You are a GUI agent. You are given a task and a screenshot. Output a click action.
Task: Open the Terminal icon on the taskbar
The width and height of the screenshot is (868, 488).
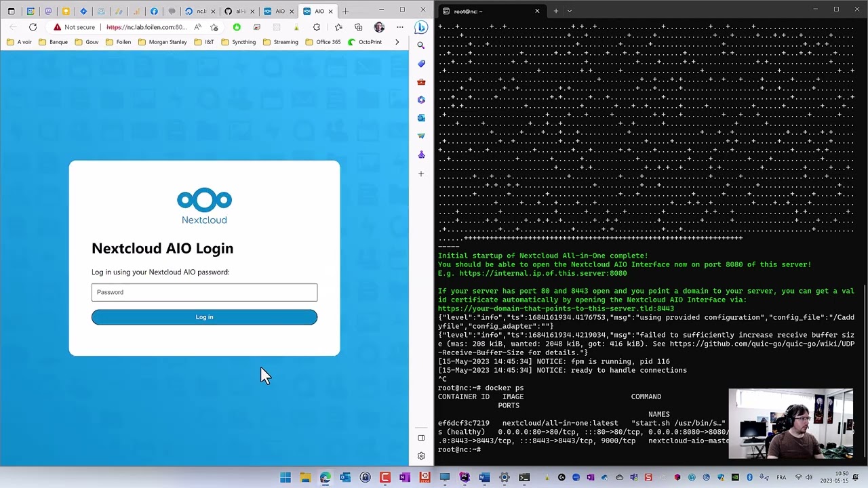pos(524,478)
